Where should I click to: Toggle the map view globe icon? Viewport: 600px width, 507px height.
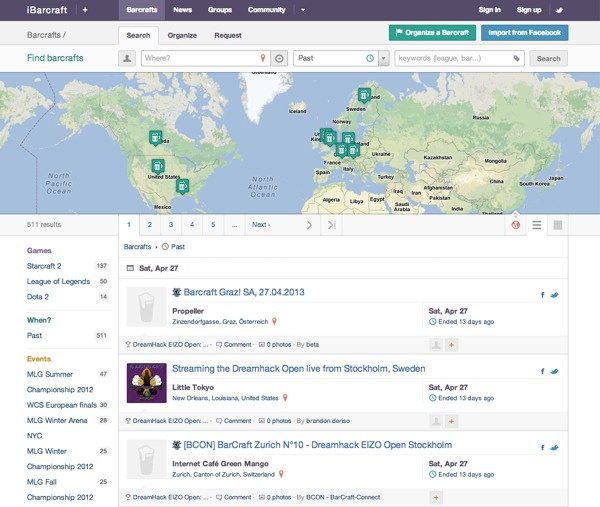click(515, 225)
